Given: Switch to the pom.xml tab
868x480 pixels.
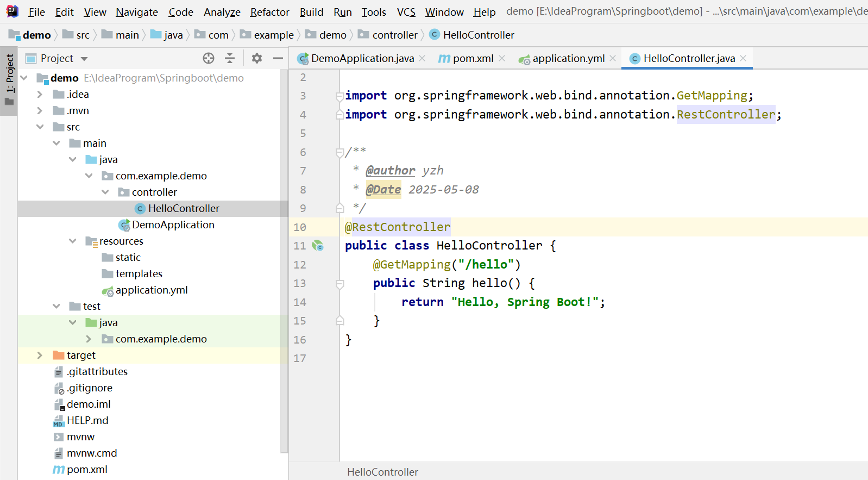Looking at the screenshot, I should [x=473, y=58].
